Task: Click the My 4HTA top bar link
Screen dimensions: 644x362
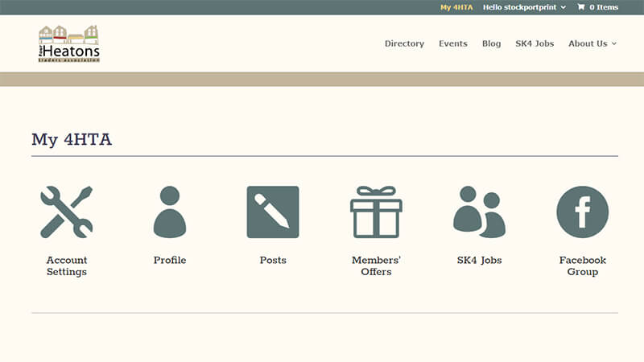Action: click(x=456, y=7)
